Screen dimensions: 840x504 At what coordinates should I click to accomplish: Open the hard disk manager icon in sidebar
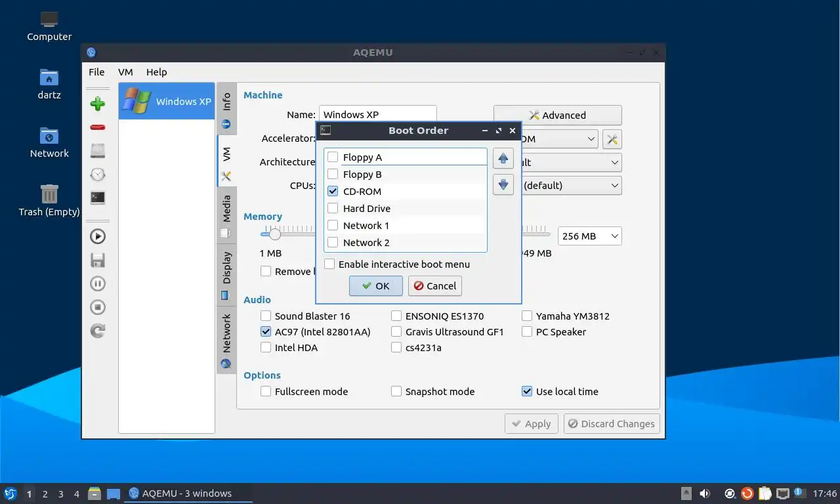pos(98,151)
